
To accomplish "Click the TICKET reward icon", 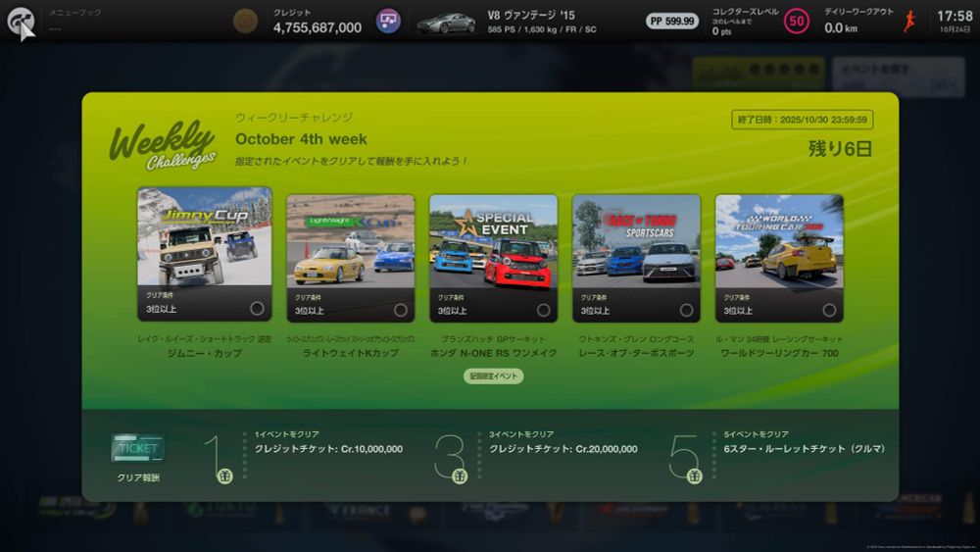I will point(138,448).
